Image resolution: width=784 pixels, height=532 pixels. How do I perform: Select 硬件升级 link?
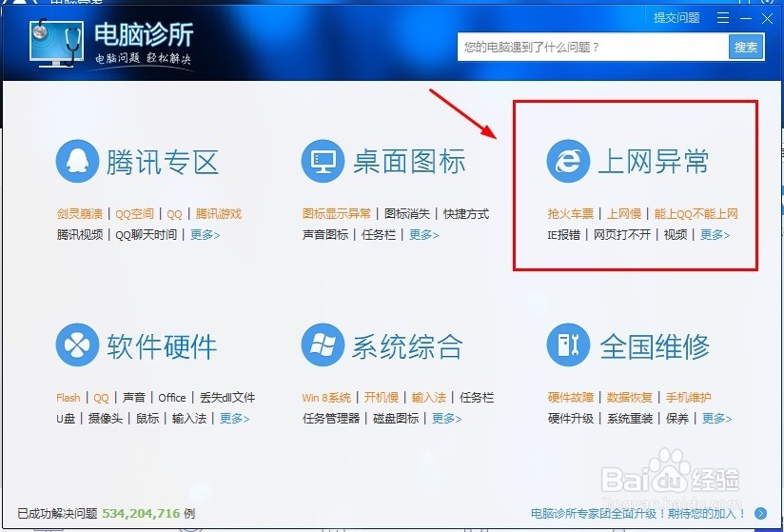pos(571,418)
